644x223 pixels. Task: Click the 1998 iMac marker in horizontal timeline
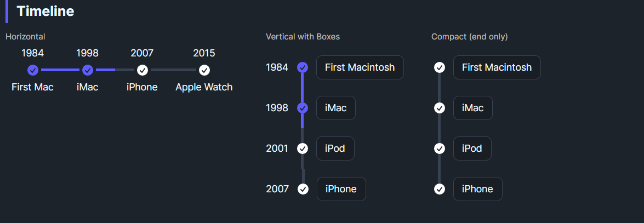pyautogui.click(x=88, y=70)
